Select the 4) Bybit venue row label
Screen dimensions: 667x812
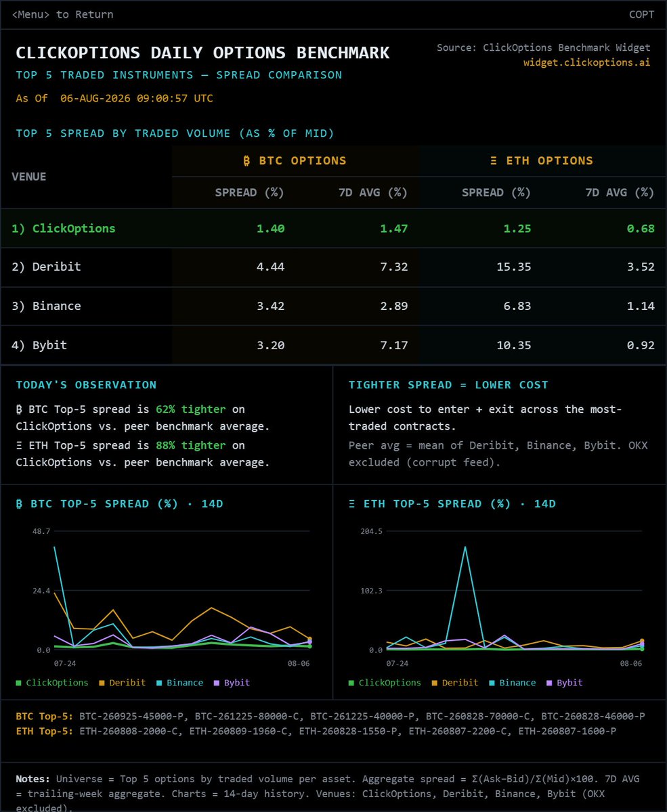coord(39,345)
